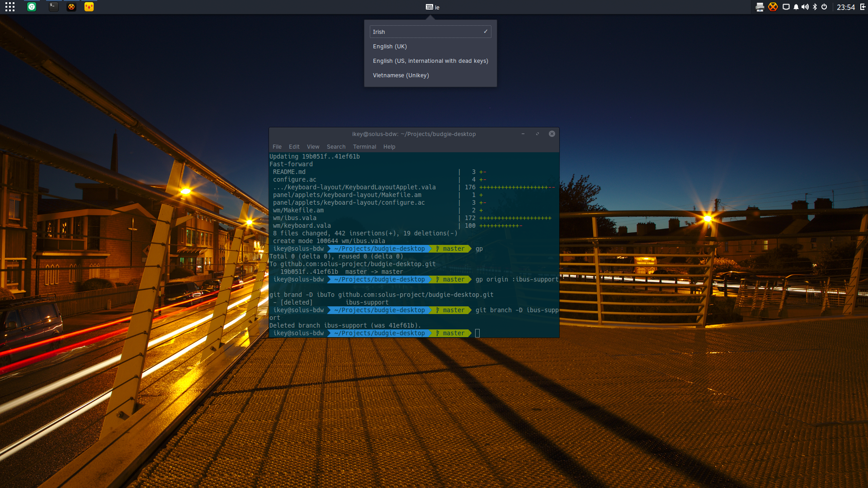Click 'Updating 19b051f..41ef61b' line
This screenshot has width=868, height=488.
[315, 157]
